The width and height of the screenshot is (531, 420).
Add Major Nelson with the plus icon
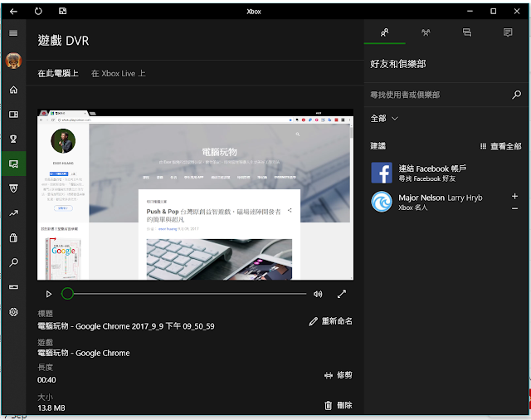tap(514, 196)
